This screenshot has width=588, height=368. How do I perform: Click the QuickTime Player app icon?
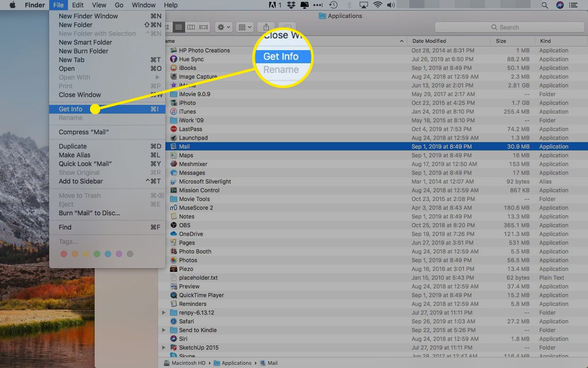(174, 295)
